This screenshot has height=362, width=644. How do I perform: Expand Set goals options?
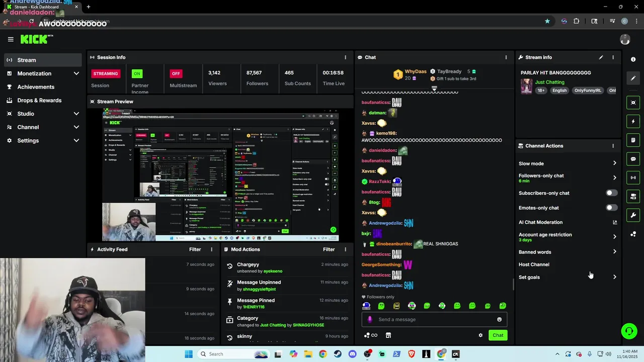(x=614, y=277)
